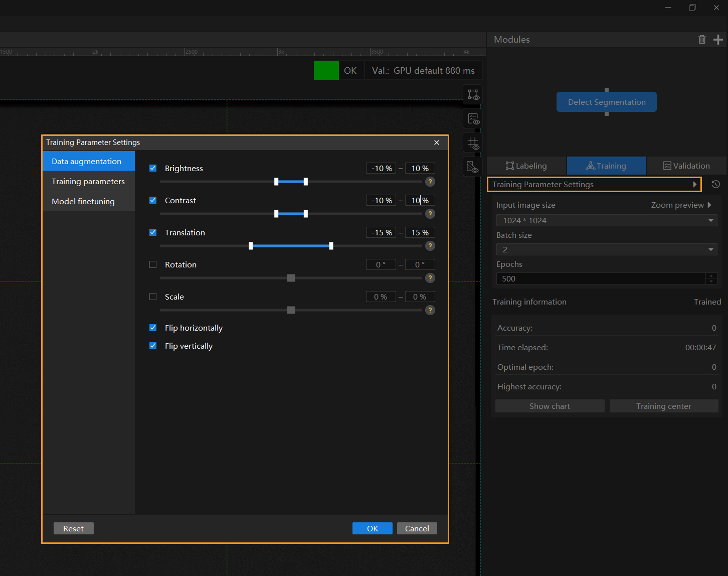This screenshot has width=728, height=576.
Task: Click Scale slider handle
Action: tap(291, 310)
